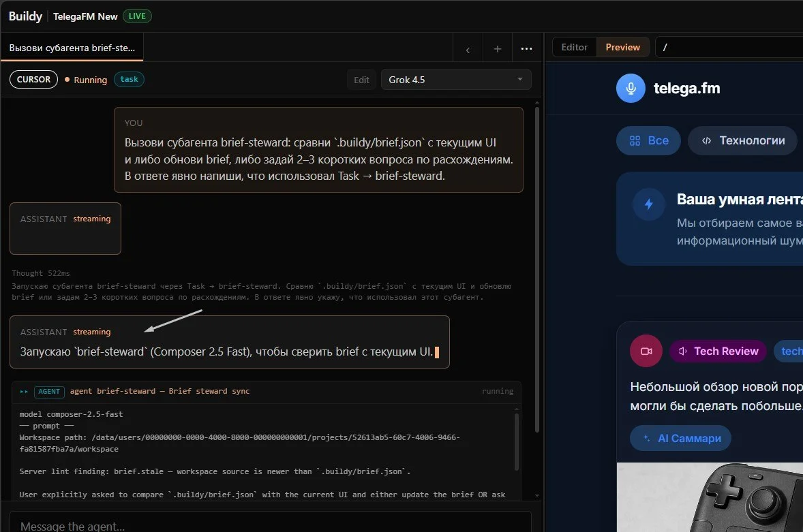The height and width of the screenshot is (532, 803).
Task: Switch to the Editor tab
Action: click(574, 47)
